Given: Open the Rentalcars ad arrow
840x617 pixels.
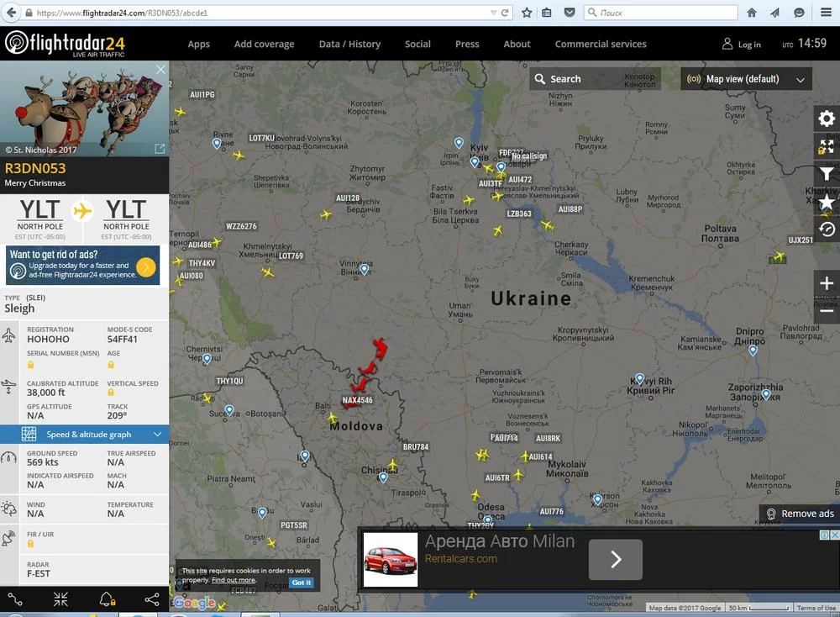Looking at the screenshot, I should tap(616, 559).
